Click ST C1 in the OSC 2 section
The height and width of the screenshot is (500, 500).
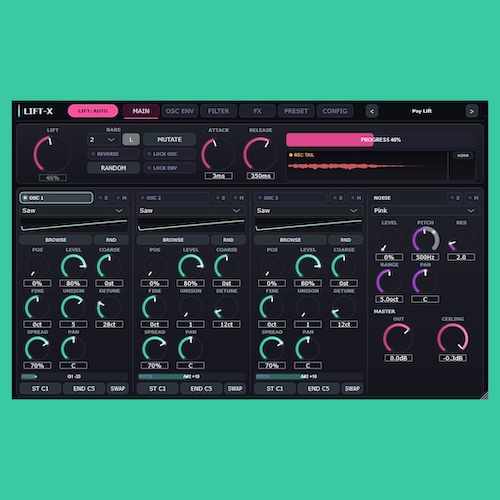point(158,389)
